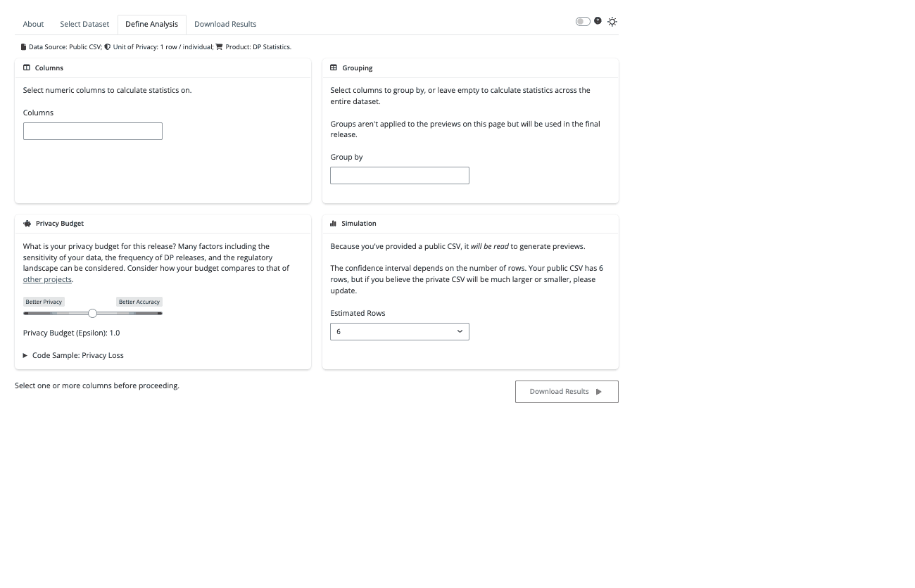Open the other projects link
Viewport: 915px width, 588px height.
[x=46, y=279]
